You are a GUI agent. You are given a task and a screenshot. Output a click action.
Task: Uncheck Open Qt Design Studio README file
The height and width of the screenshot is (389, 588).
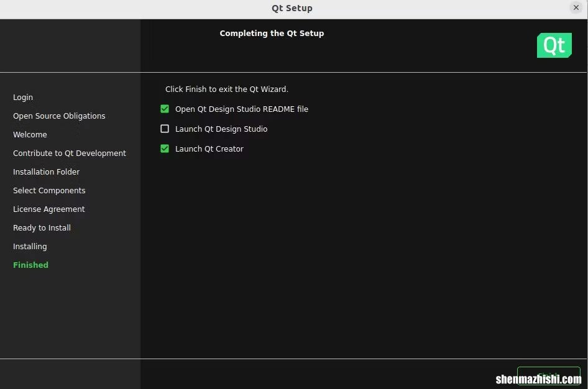pos(165,109)
